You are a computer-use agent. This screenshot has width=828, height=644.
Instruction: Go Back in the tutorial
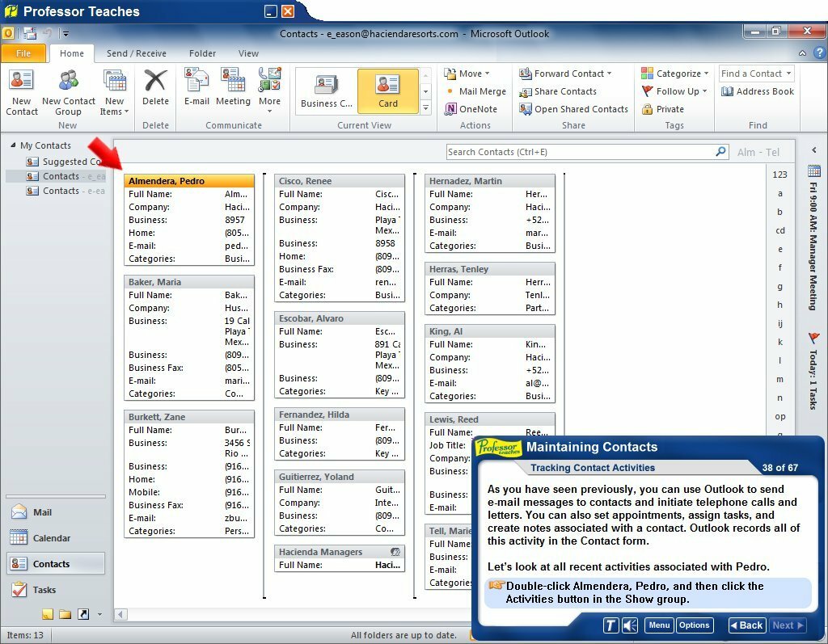click(x=746, y=625)
